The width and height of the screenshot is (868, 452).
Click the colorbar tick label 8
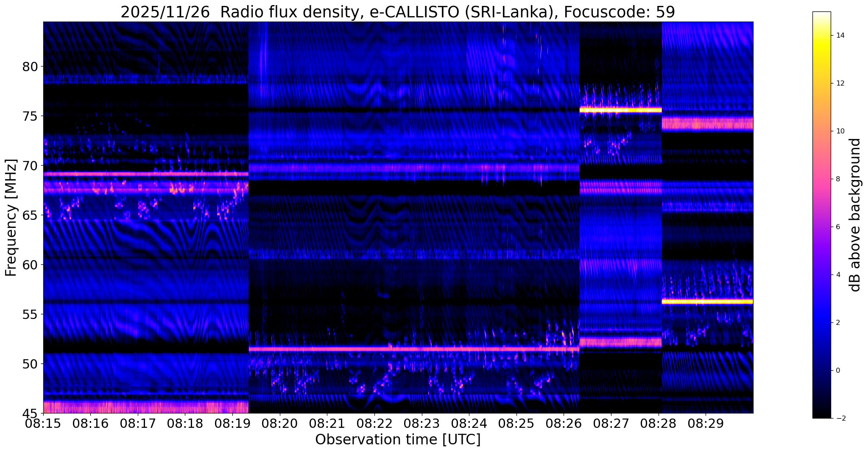tap(837, 179)
